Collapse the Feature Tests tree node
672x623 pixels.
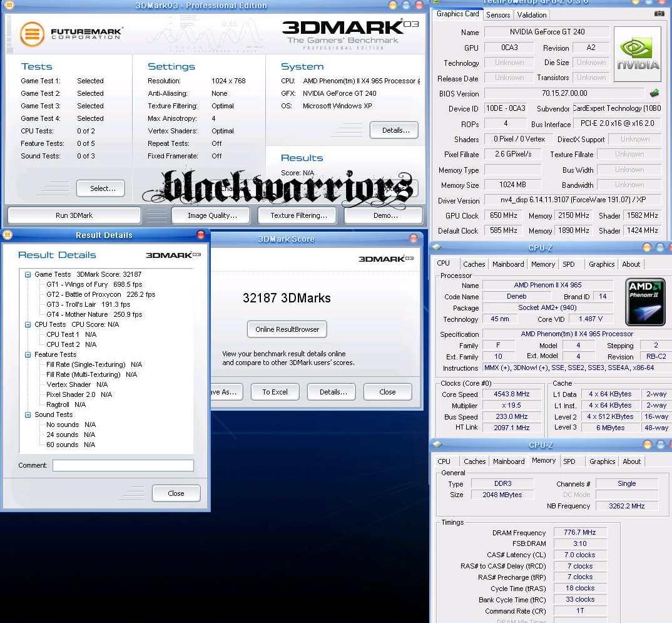tap(28, 354)
